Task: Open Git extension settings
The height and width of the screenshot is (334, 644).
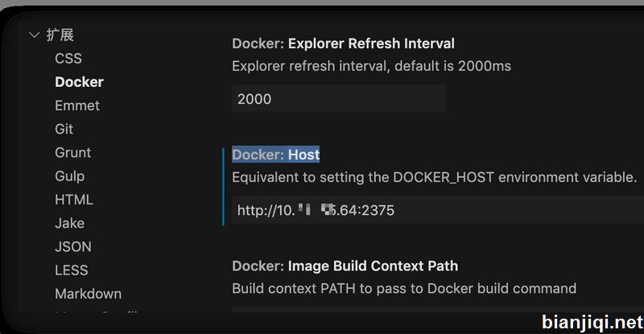Action: click(64, 129)
